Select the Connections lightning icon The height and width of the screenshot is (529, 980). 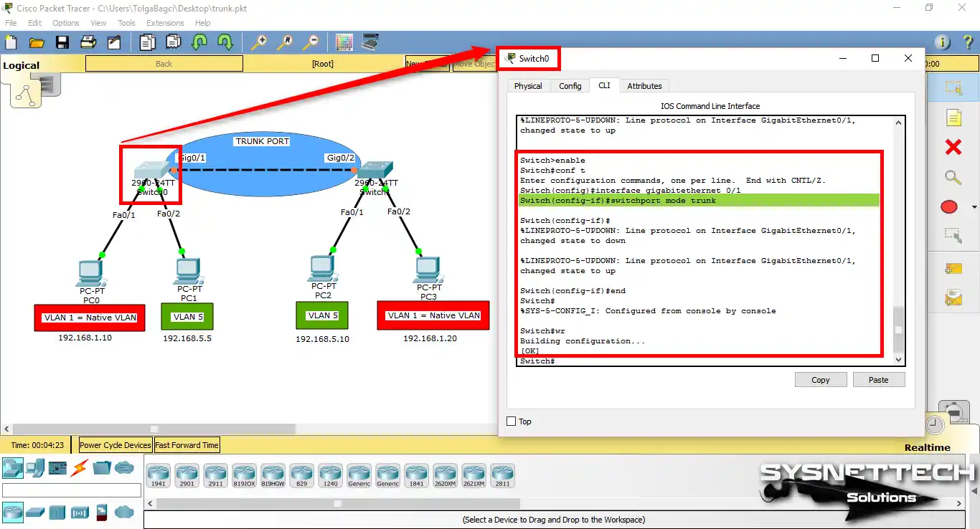pyautogui.click(x=79, y=468)
